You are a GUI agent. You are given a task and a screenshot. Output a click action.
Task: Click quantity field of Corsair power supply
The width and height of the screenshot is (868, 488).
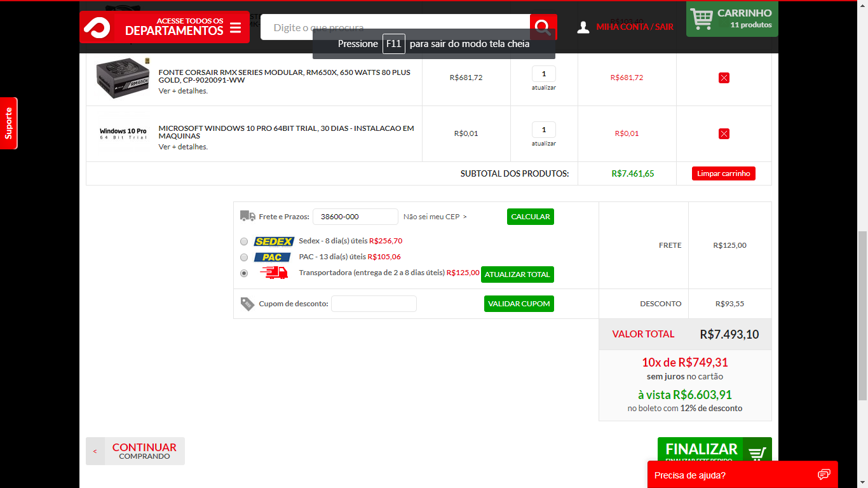[x=544, y=74]
